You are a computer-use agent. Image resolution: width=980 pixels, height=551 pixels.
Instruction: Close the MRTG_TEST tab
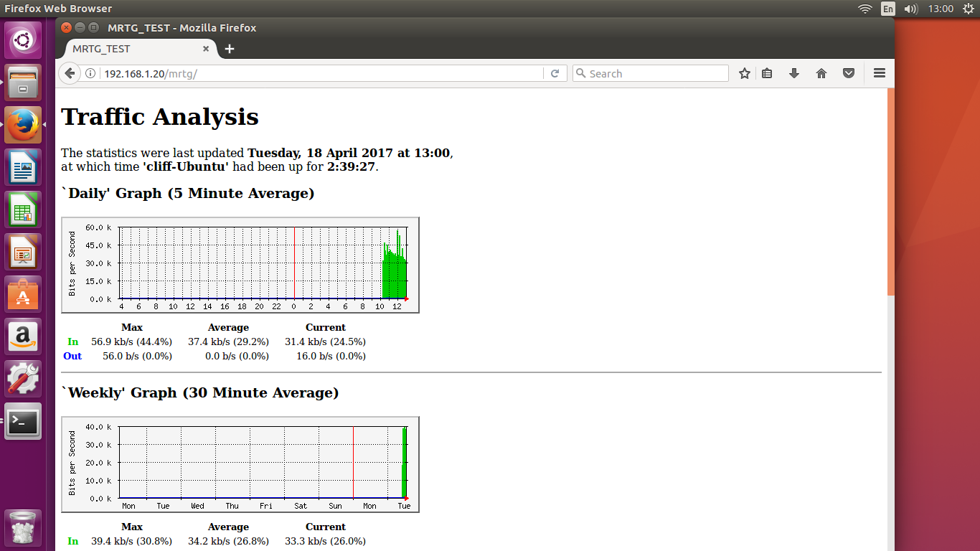pyautogui.click(x=206, y=49)
